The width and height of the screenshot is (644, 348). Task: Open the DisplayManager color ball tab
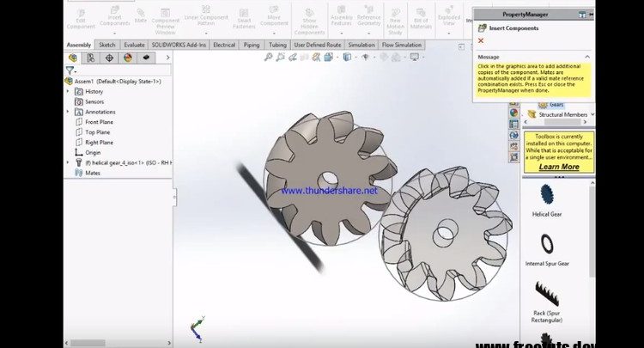click(x=128, y=58)
